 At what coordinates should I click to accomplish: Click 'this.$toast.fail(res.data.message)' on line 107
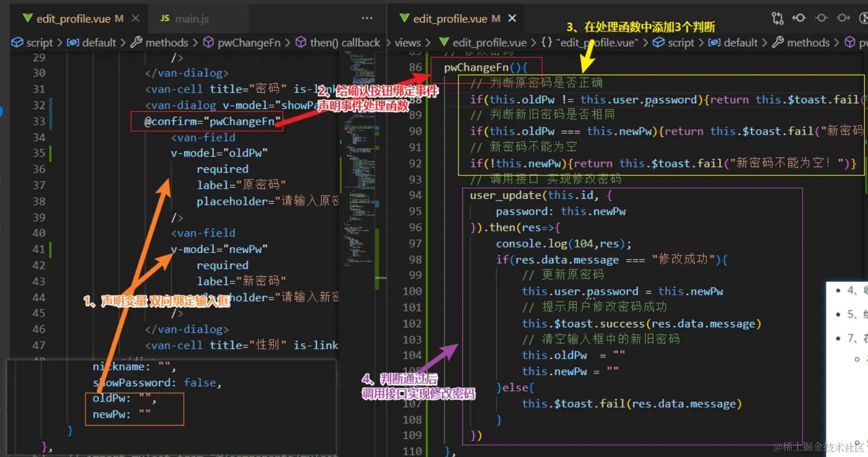coord(632,404)
